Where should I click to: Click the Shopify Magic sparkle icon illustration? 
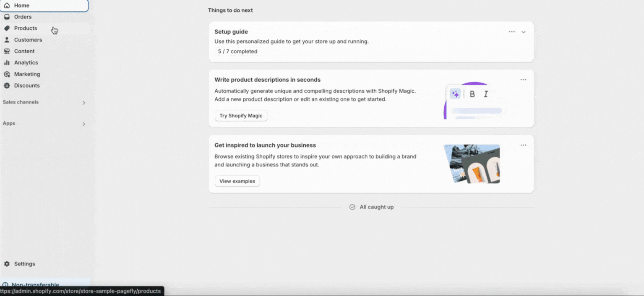coord(455,94)
